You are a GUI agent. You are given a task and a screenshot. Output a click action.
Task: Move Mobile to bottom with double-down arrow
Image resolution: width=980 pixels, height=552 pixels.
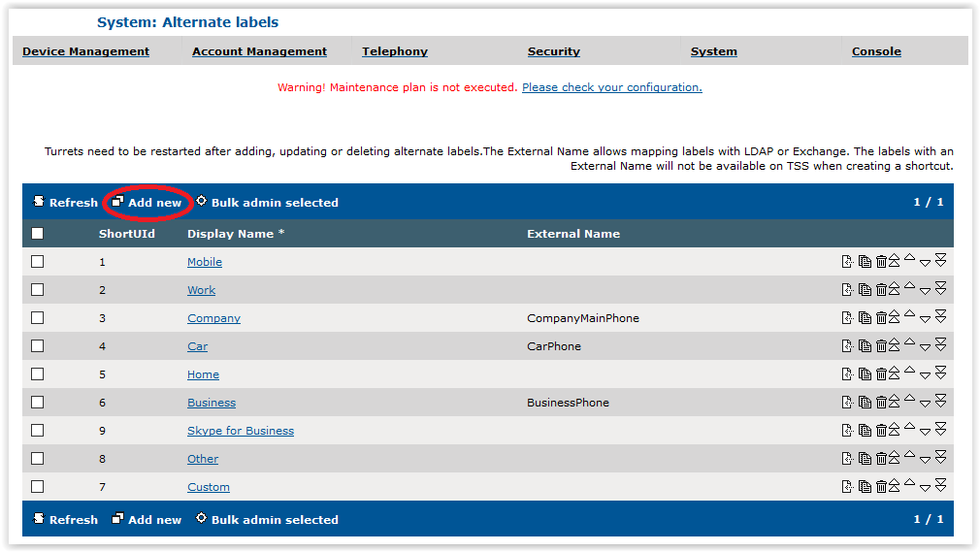940,260
